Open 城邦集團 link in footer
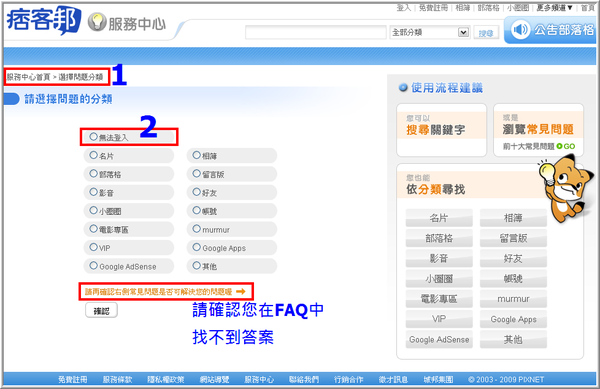The height and width of the screenshot is (389, 600). point(438,379)
